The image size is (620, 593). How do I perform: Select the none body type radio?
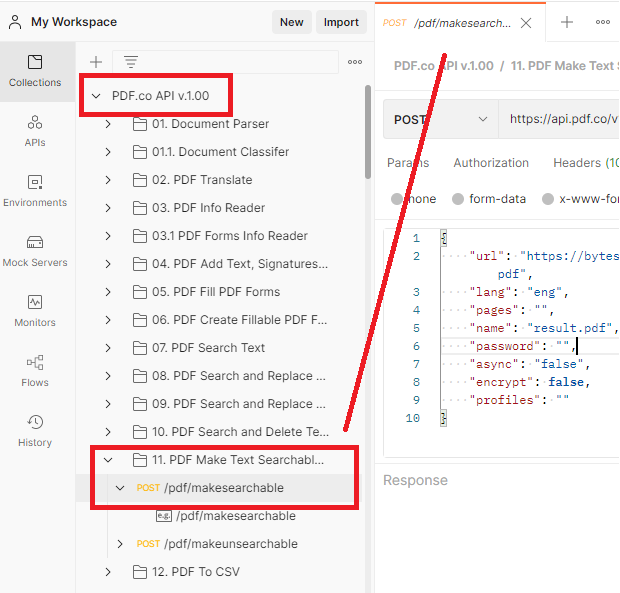coord(397,199)
